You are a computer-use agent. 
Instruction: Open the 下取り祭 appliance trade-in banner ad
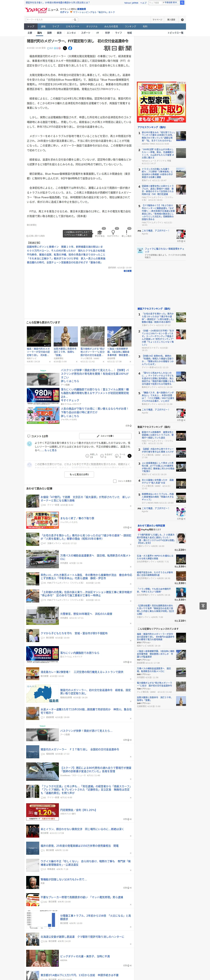pos(162,102)
